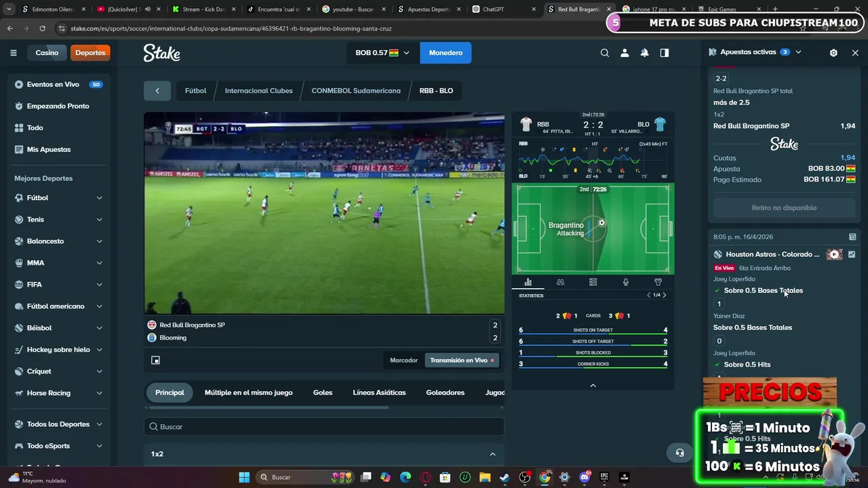Toggle the checkbox beside Houston Astros bet

click(x=852, y=255)
